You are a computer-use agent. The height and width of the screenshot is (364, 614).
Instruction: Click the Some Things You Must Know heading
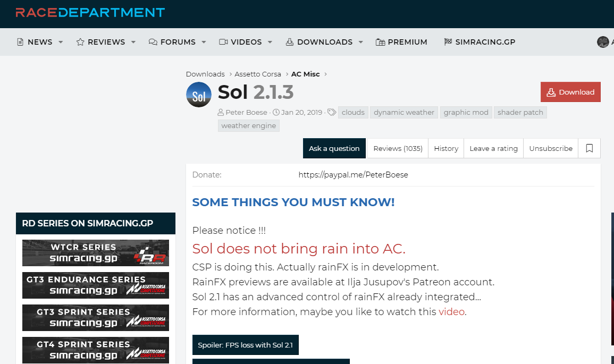click(x=293, y=202)
